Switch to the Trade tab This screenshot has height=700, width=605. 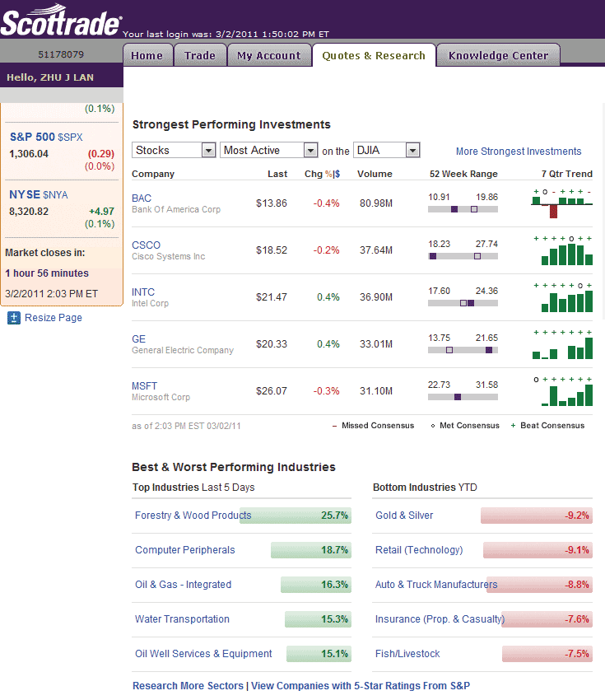(200, 55)
